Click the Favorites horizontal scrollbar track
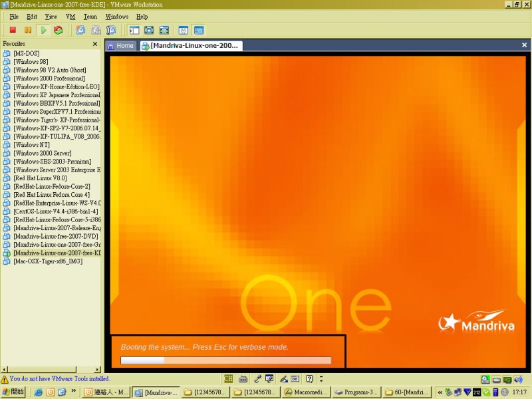 click(x=51, y=369)
